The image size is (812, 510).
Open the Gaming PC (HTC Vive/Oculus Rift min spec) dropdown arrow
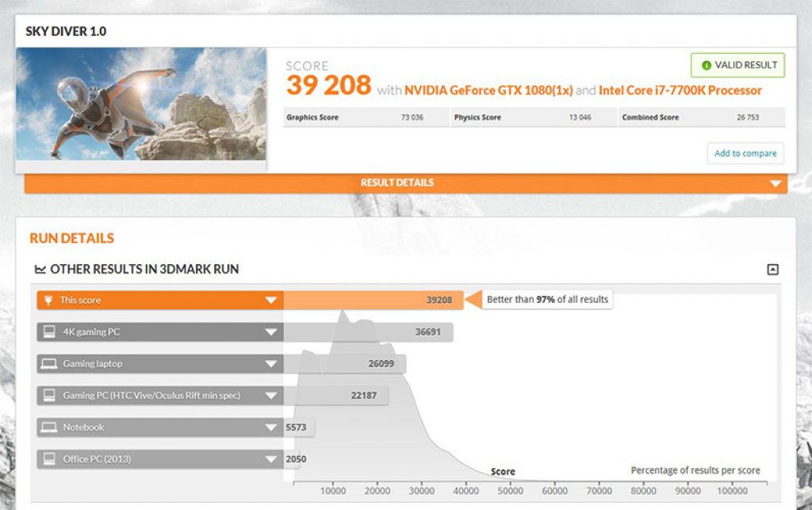point(271,396)
